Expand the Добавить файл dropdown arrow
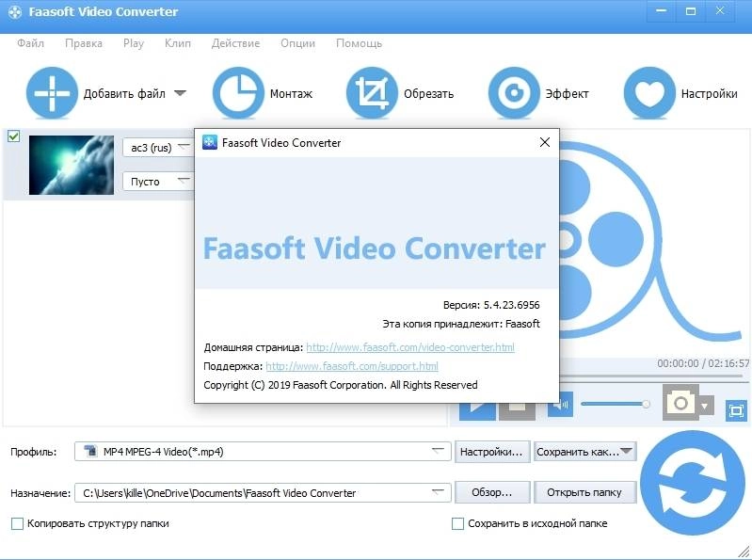The height and width of the screenshot is (560, 752). click(180, 93)
